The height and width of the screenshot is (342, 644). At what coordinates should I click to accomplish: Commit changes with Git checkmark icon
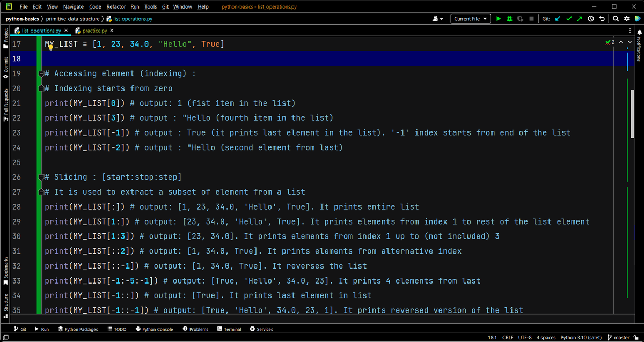click(568, 19)
